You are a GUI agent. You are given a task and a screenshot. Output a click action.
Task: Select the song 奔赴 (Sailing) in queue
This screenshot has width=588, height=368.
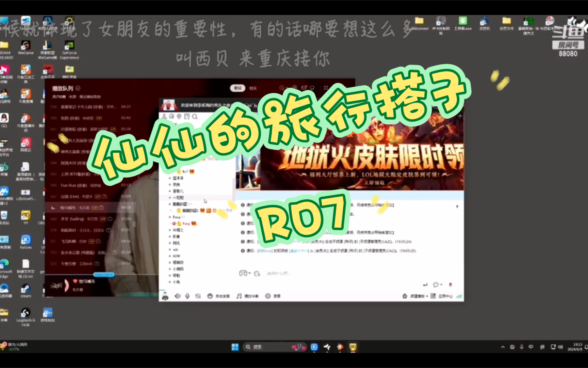click(90, 219)
